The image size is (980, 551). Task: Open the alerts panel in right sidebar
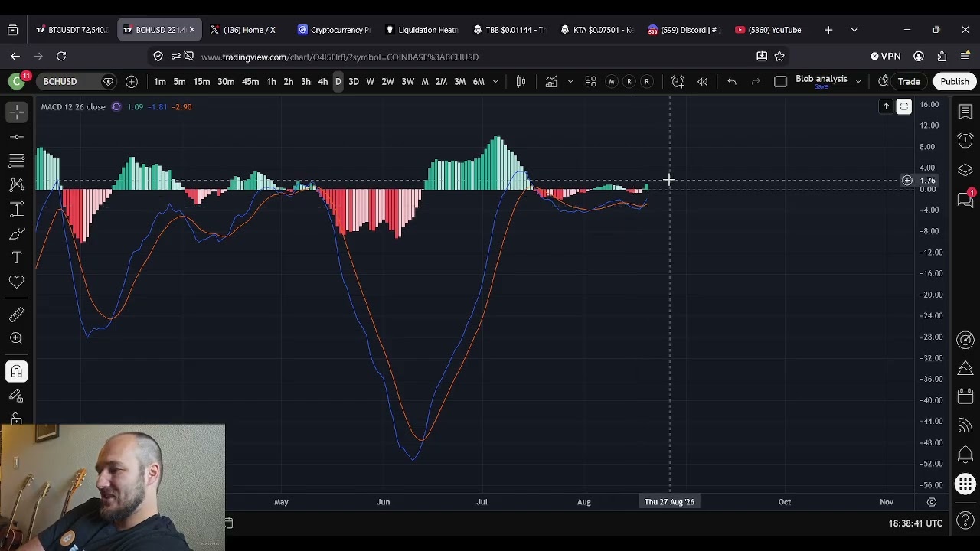(x=965, y=141)
